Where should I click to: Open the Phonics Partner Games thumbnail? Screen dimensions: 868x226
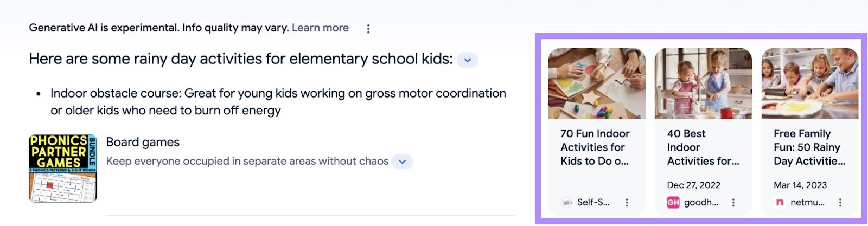pos(63,168)
